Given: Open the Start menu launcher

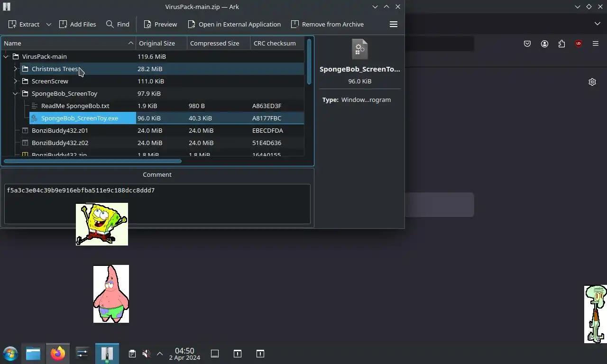Looking at the screenshot, I should (10, 354).
